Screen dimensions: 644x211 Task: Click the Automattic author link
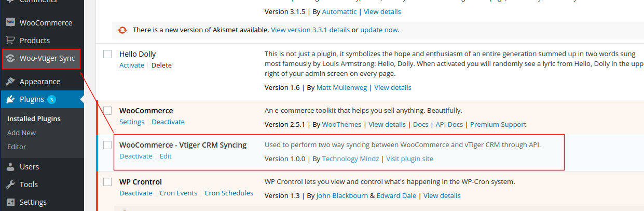(x=339, y=11)
